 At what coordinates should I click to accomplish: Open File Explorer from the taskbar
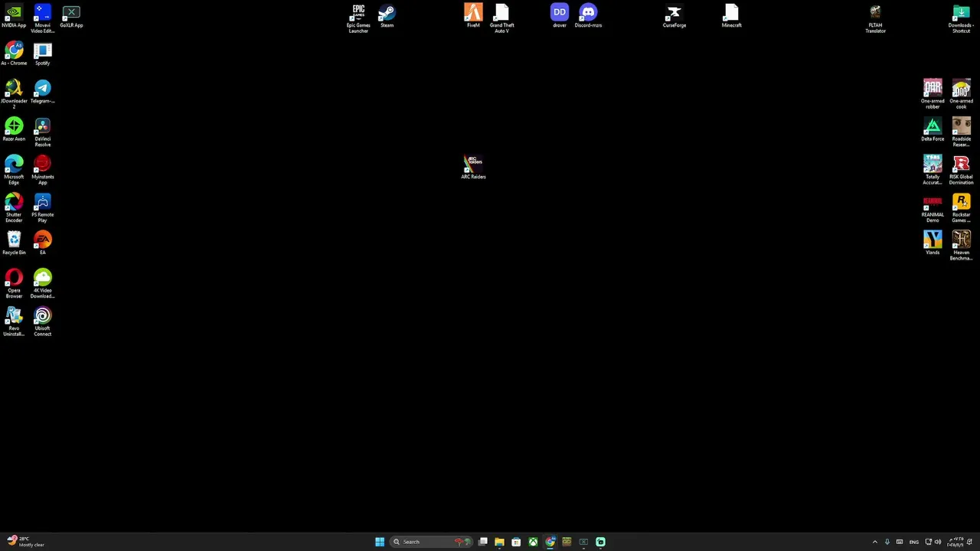tap(499, 542)
